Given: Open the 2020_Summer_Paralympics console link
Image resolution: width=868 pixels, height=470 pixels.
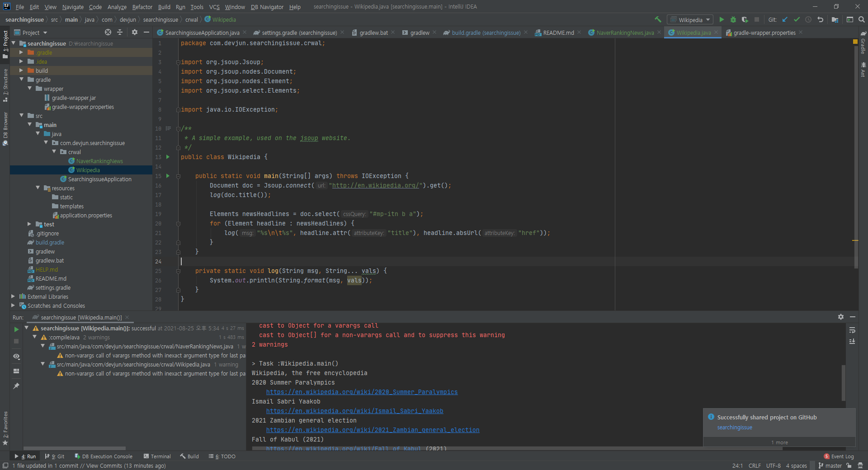Looking at the screenshot, I should click(362, 392).
